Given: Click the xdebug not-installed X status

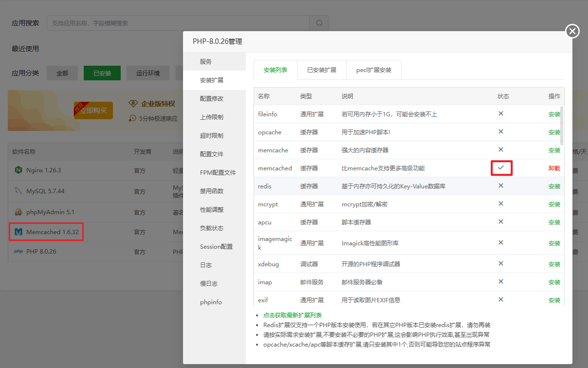Looking at the screenshot, I should (x=501, y=264).
